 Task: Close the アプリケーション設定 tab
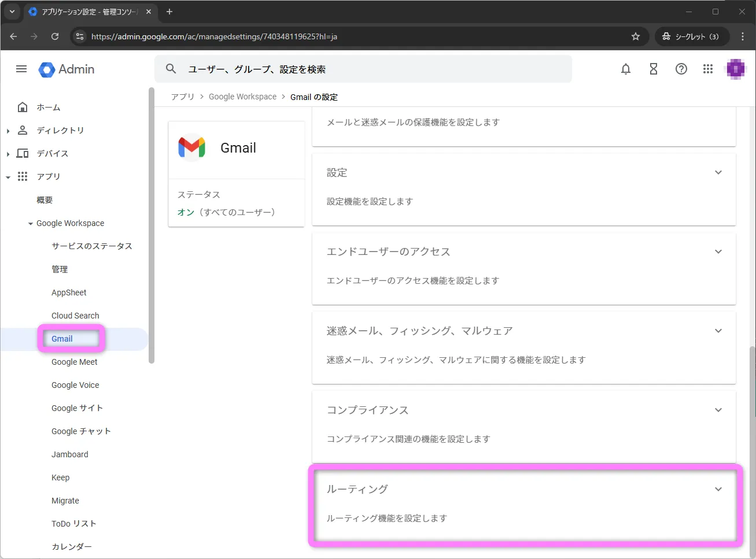(149, 12)
